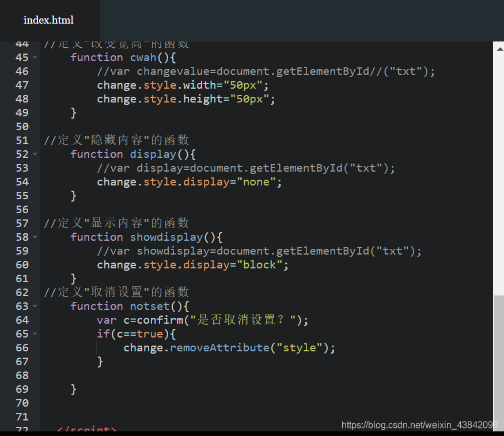Click the comment 定义"取消设置"的函数
The height and width of the screenshot is (436, 504).
116,292
